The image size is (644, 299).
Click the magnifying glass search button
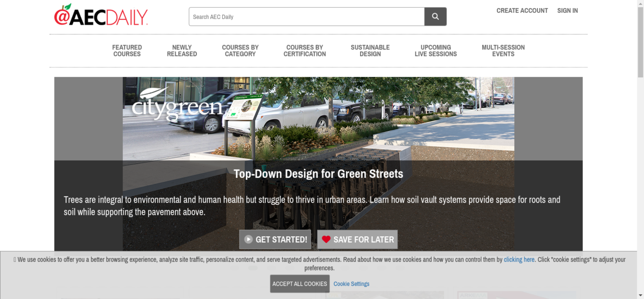pos(435,16)
